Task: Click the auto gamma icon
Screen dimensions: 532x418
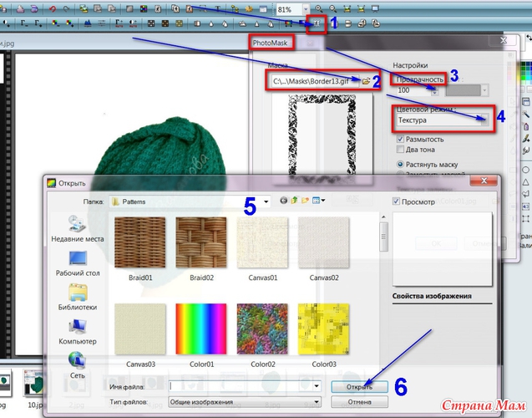Action: 119,23
